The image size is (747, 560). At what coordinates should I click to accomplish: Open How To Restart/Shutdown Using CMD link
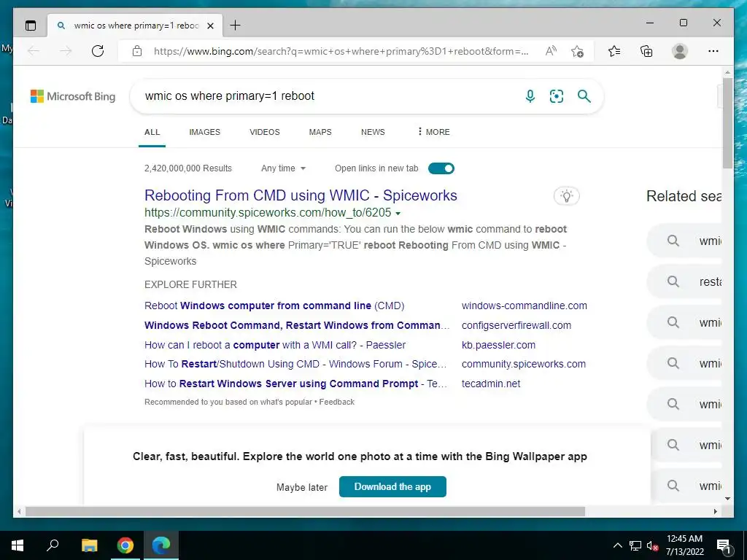tap(295, 364)
